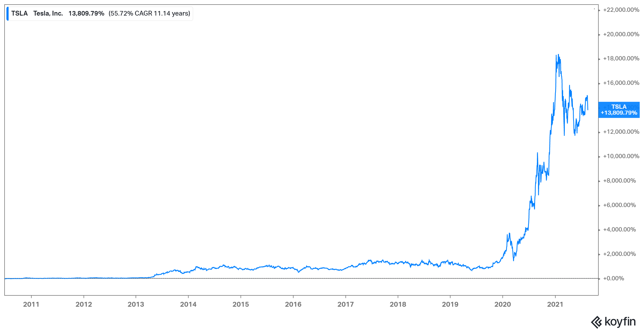Click the Koyfin logo
This screenshot has height=333, width=644.
coord(613,322)
